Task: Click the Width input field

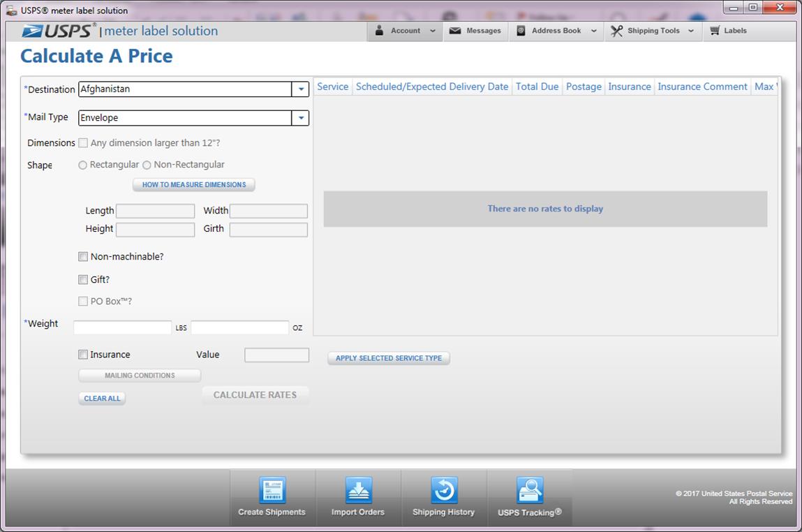Action: click(269, 211)
